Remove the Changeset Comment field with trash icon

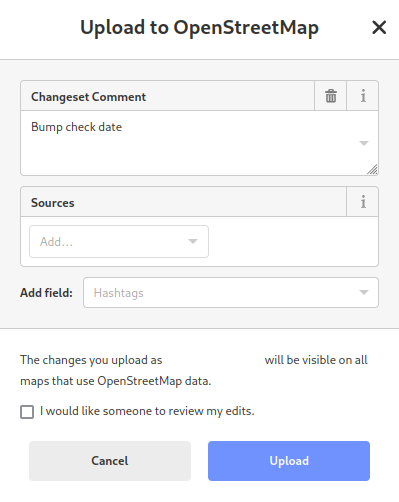[x=331, y=96]
